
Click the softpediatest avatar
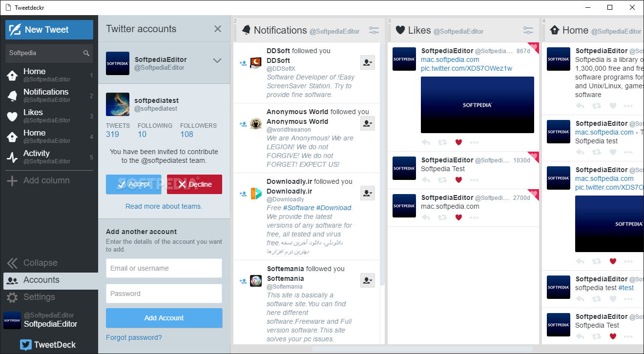pos(118,104)
